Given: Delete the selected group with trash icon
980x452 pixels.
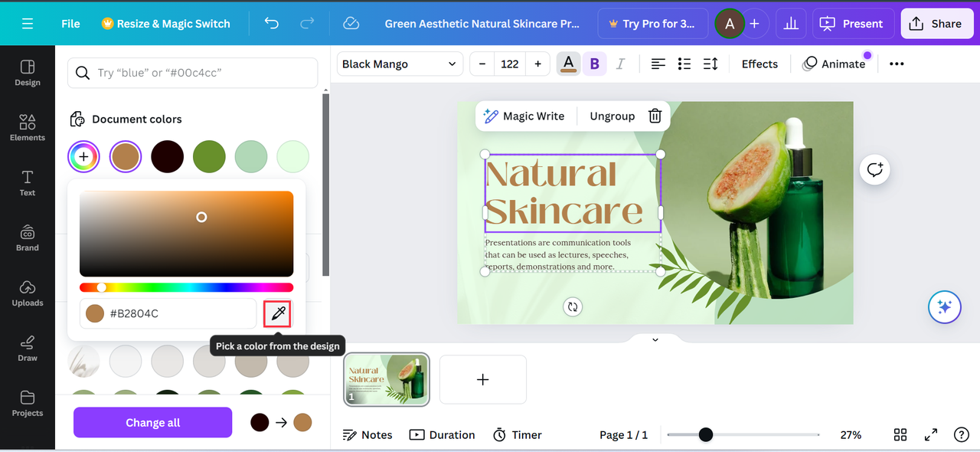Looking at the screenshot, I should (655, 116).
